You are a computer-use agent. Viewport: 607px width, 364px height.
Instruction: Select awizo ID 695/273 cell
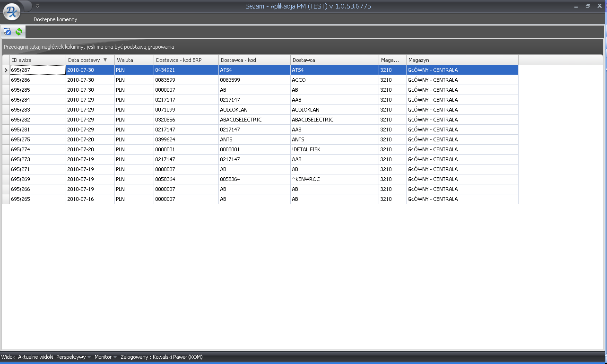tap(38, 159)
